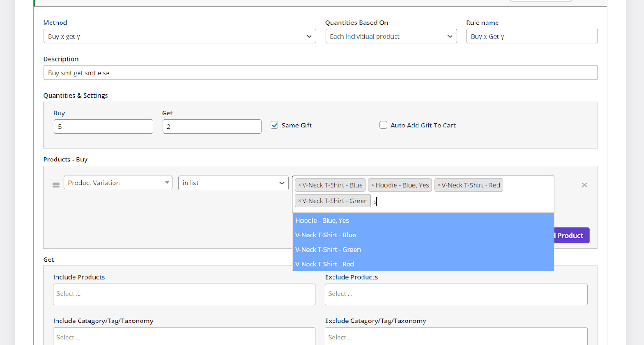The width and height of the screenshot is (644, 345).
Task: Click the drag handle for the Products Buy row
Action: click(x=56, y=185)
